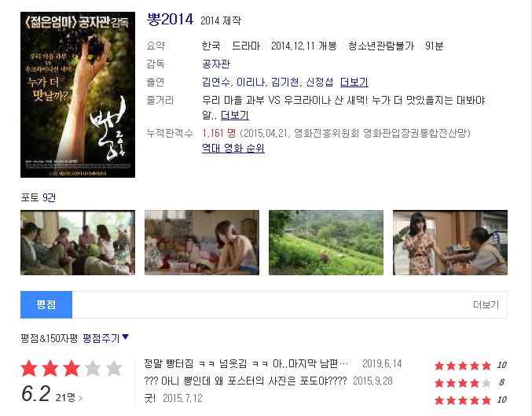The image size is (532, 416).
Task: Expand cast list with 더보기
Action: click(354, 83)
